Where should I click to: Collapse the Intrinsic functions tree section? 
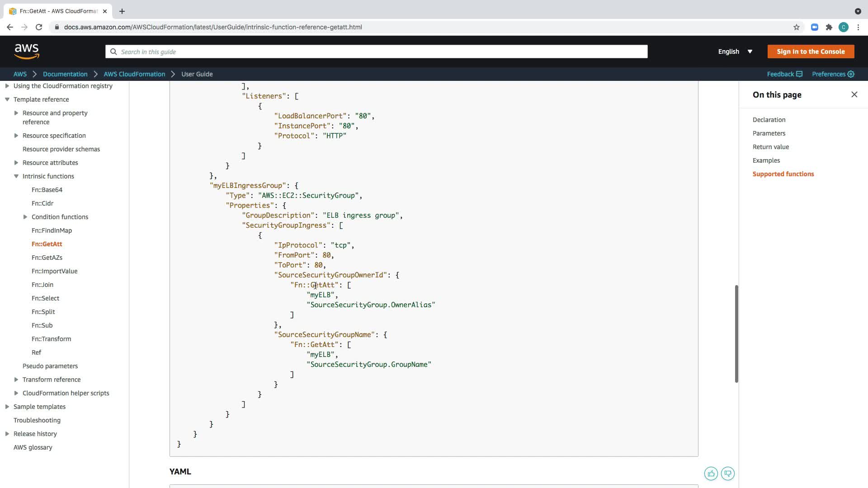point(16,176)
